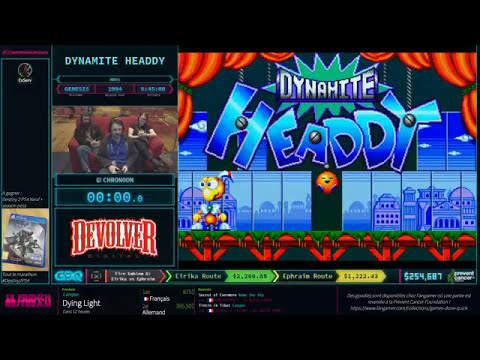The height and width of the screenshot is (360, 480).
Task: Click the Devolver Digital sponsor logo
Action: click(x=114, y=238)
